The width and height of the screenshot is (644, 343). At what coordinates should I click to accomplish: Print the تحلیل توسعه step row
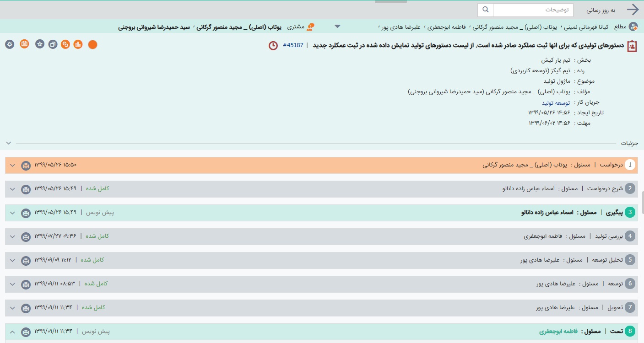click(26, 260)
